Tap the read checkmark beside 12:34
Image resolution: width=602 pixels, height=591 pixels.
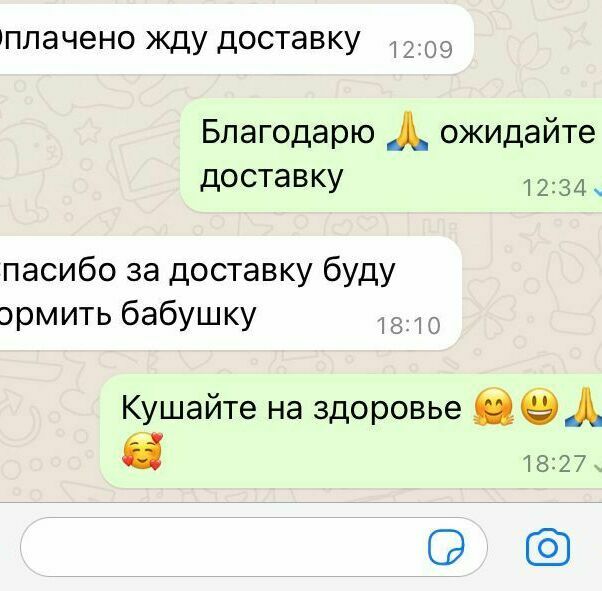[x=597, y=190]
